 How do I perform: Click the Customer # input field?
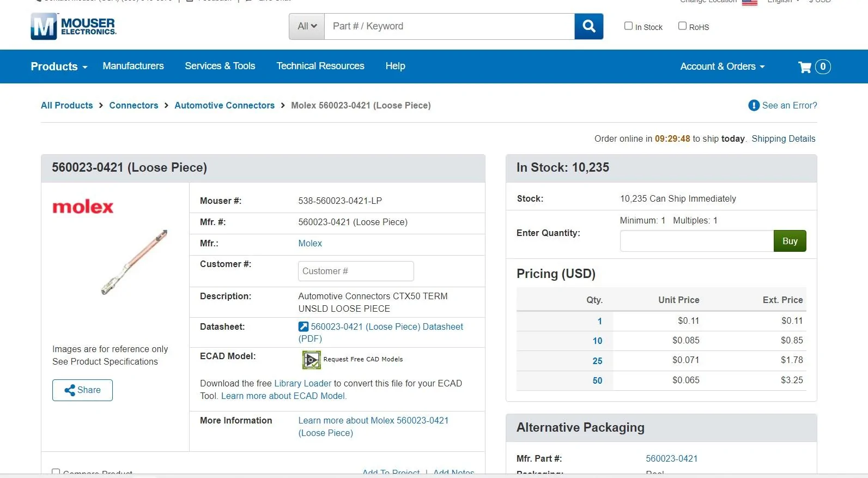tap(356, 271)
